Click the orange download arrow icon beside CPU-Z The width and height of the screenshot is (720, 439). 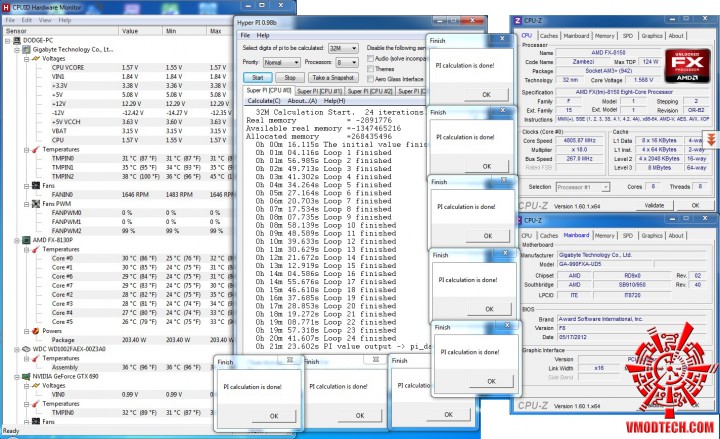click(711, 140)
